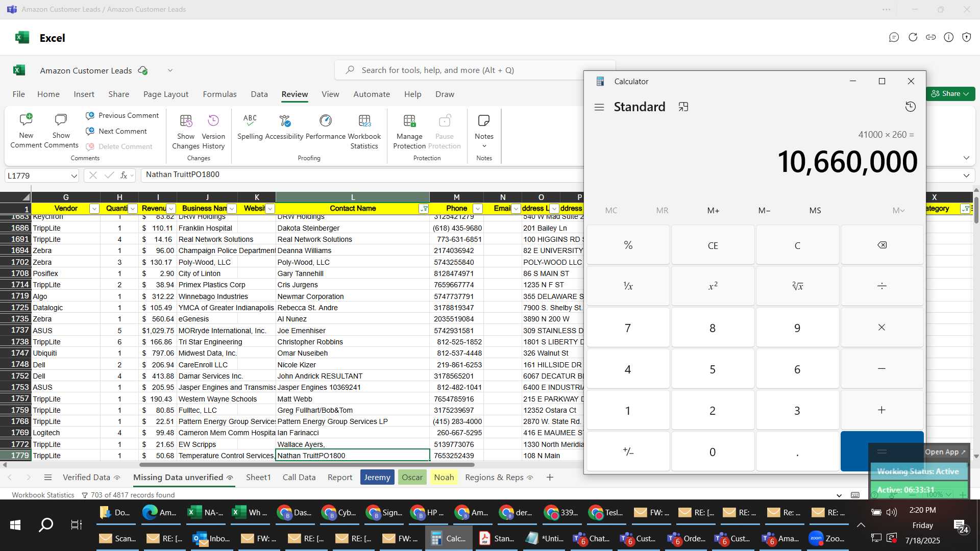The width and height of the screenshot is (980, 551).
Task: Click calculator digit 7
Action: [628, 328]
